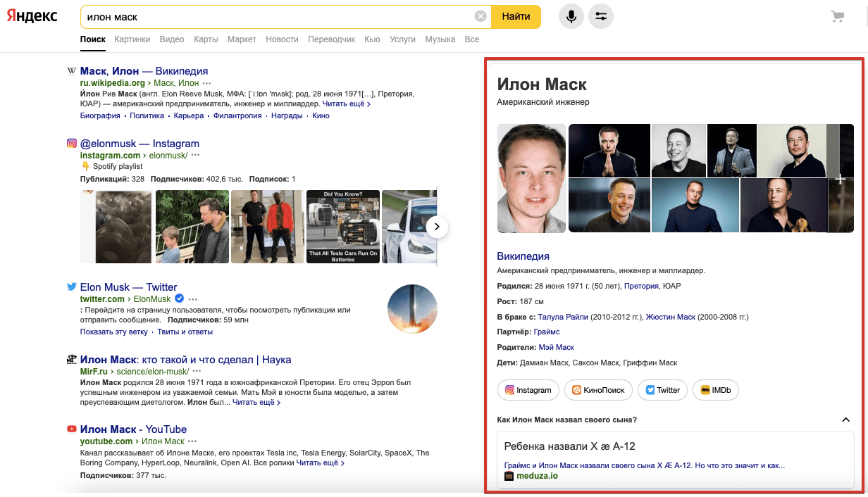This screenshot has width=868, height=497.
Task: Open the Маск, Илон — Википедия result
Action: tap(144, 71)
